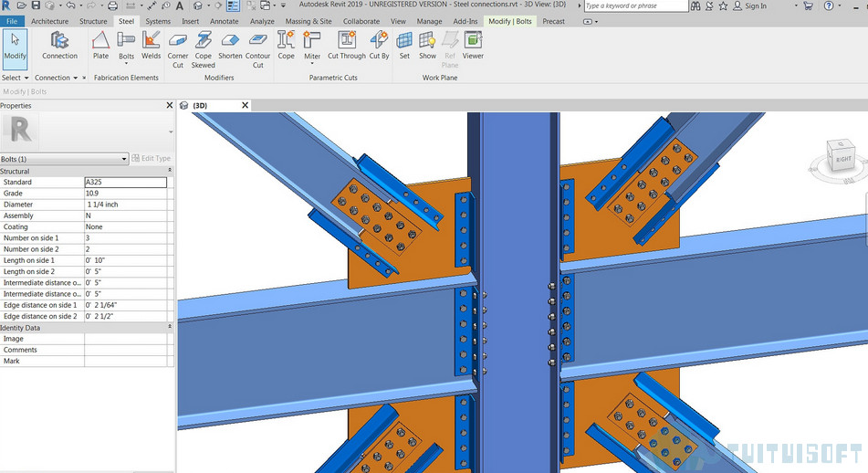Click Sign In in title bar
The height and width of the screenshot is (473, 868).
click(x=755, y=6)
